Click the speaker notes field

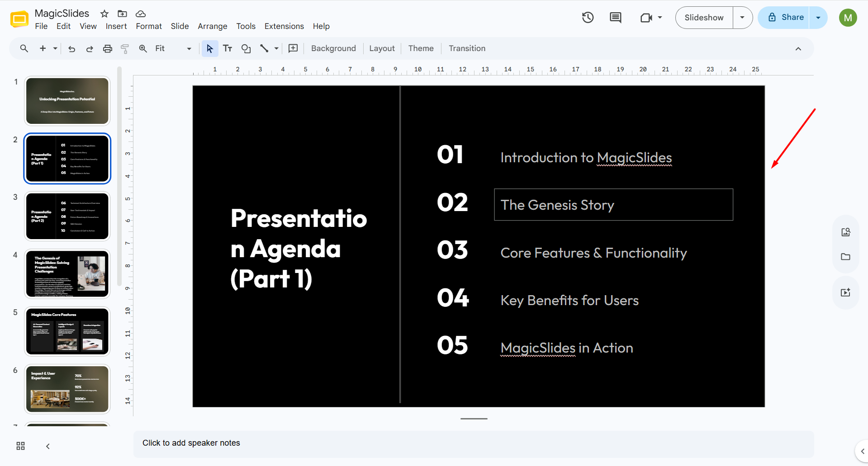(x=474, y=443)
